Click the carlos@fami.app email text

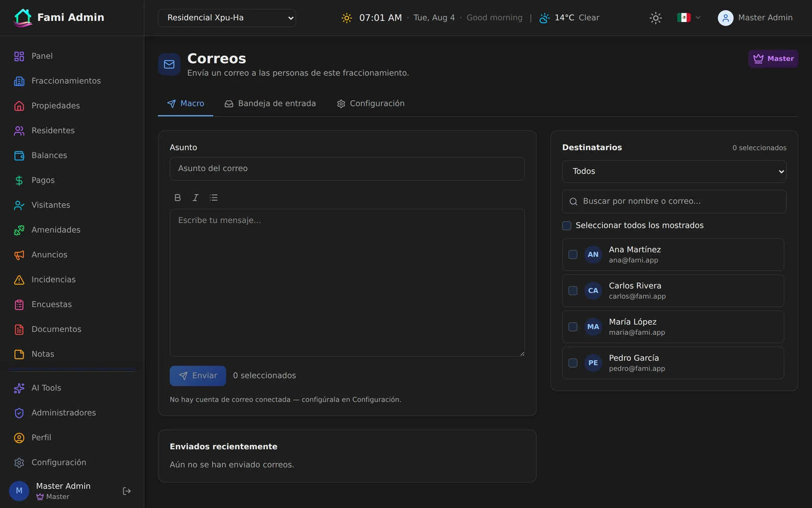[x=637, y=296]
